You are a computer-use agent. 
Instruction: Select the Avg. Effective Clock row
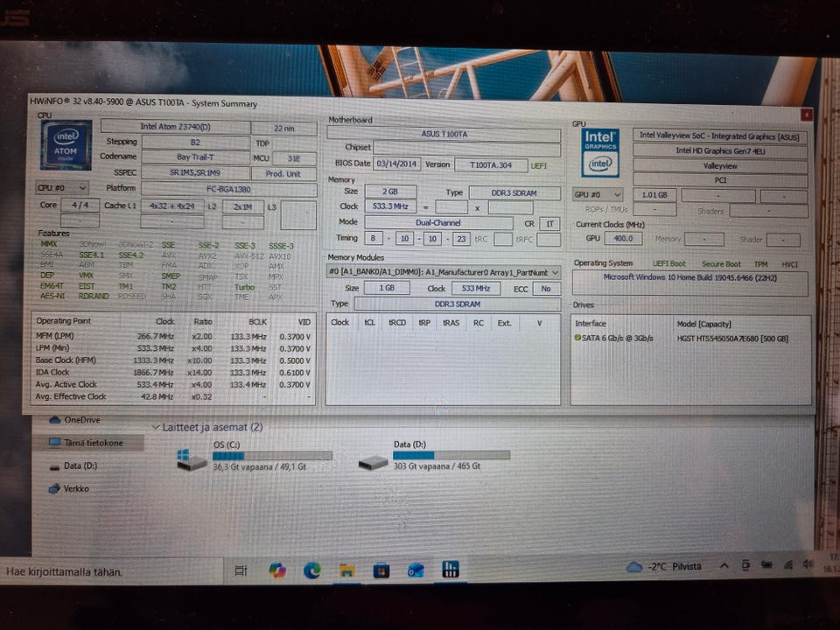click(x=172, y=396)
